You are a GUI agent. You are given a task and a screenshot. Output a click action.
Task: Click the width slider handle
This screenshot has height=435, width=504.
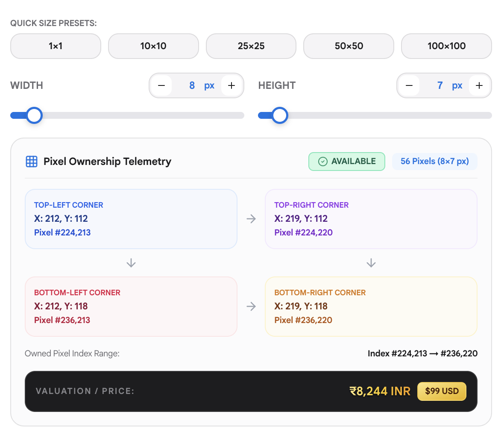(35, 115)
